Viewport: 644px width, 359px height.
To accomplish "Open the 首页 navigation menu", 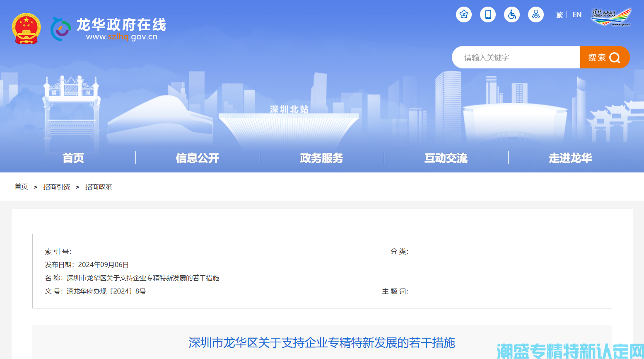I will pyautogui.click(x=73, y=158).
